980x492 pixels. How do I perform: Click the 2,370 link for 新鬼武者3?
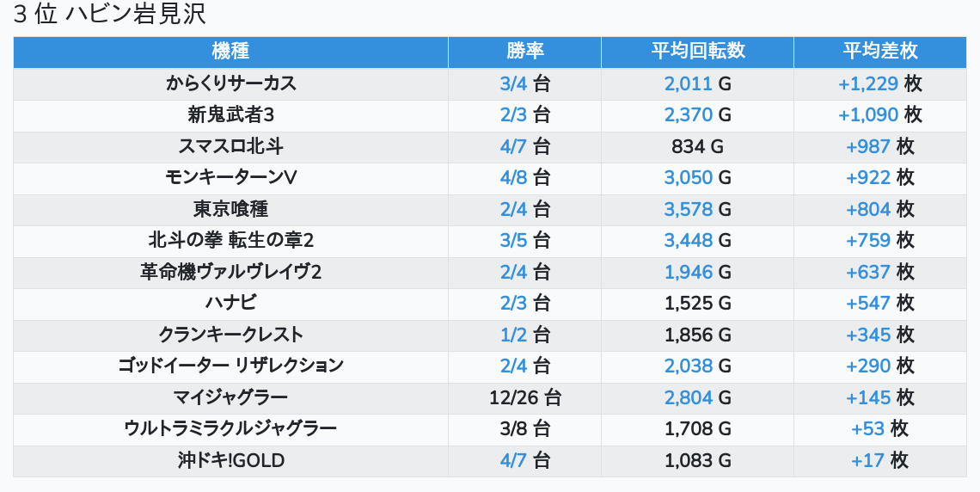[x=688, y=114]
